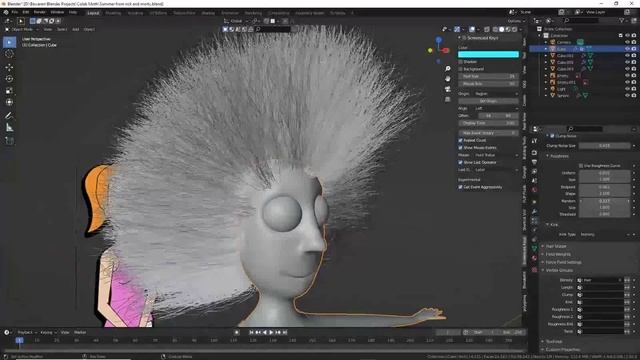This screenshot has width=640, height=360.
Task: Open the Material properties tab icon
Action: 534,258
